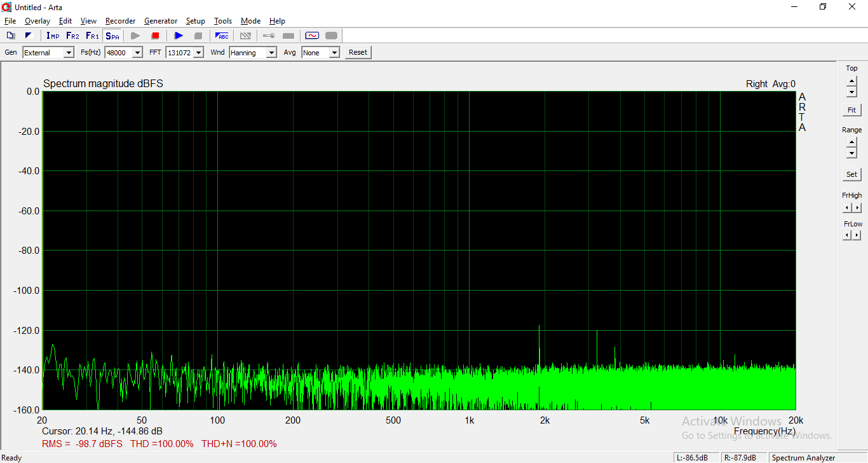Click the 'RMS = -98.7 dBFS' readout
Image resolution: width=868 pixels, height=463 pixels.
coord(82,444)
